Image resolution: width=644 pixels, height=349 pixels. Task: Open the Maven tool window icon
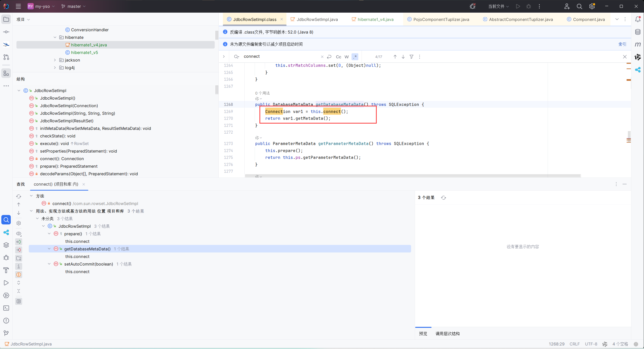(638, 45)
